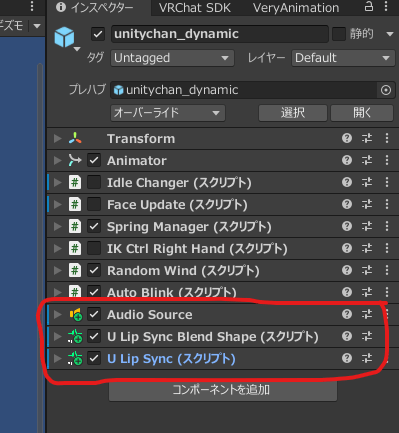Enable the Face Update script checkbox
This screenshot has width=399, height=433.
tap(94, 204)
